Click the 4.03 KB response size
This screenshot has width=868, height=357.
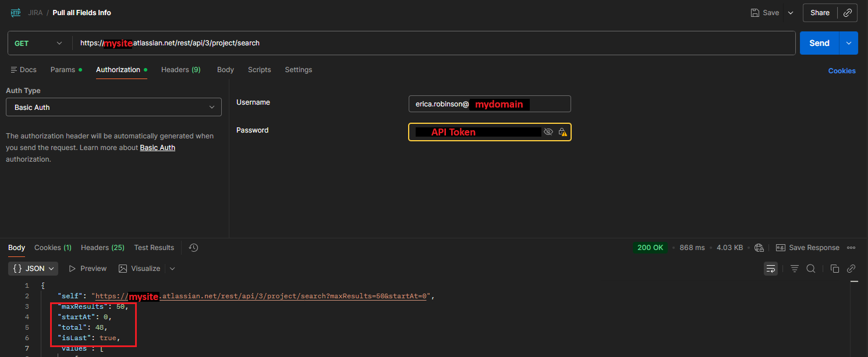pos(729,248)
